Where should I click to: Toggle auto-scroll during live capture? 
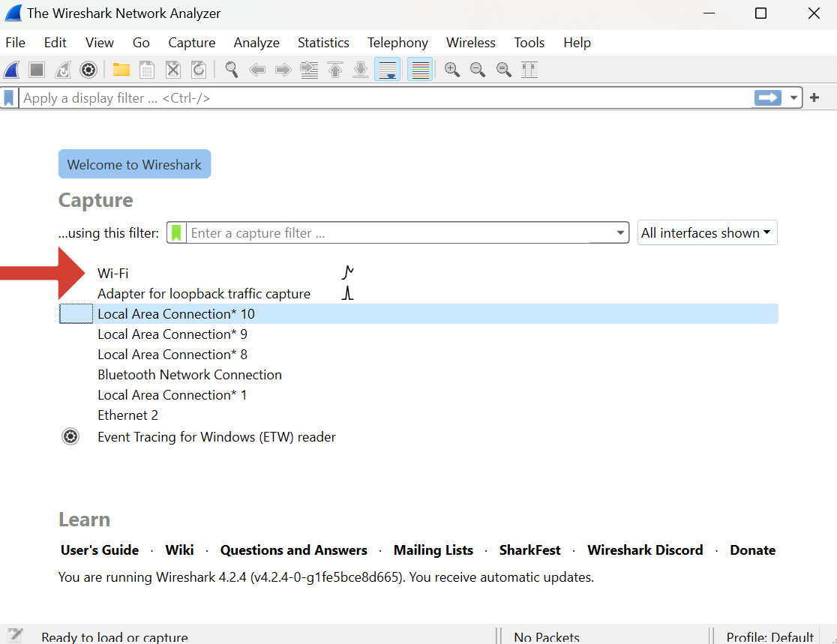tap(388, 70)
